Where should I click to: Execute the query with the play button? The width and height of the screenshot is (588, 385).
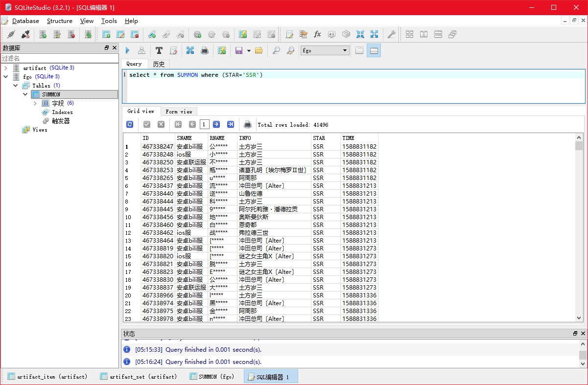pyautogui.click(x=127, y=50)
